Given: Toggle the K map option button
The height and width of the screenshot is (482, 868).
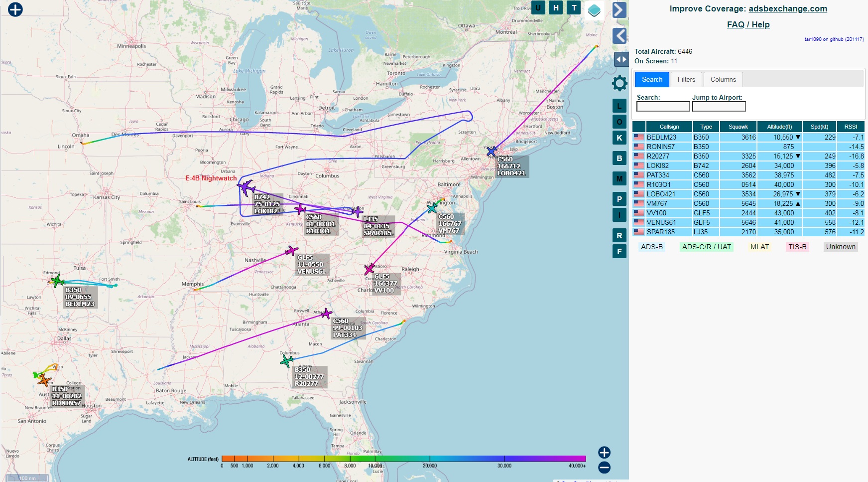Looking at the screenshot, I should click(x=620, y=138).
